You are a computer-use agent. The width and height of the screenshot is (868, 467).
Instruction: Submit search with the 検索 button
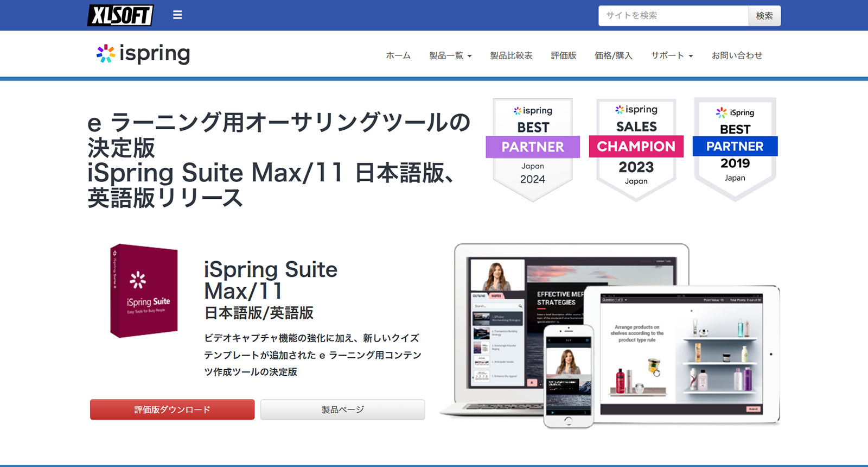pos(764,16)
